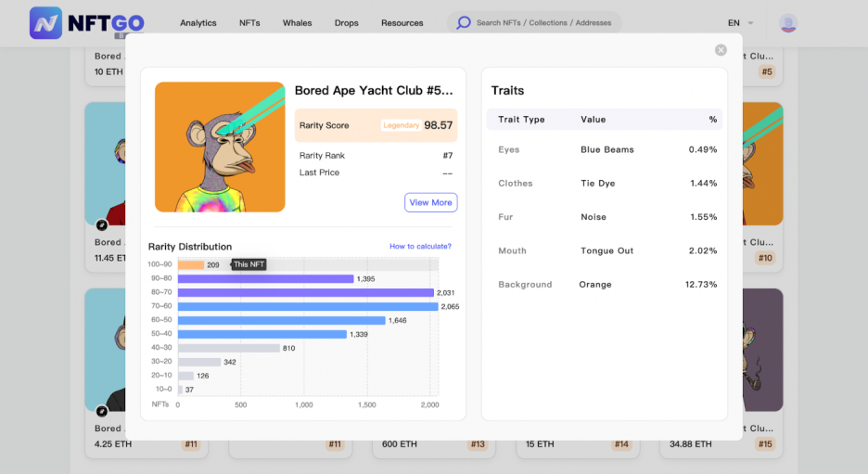This screenshot has height=474, width=868.
Task: Click the View More button
Action: tap(430, 202)
